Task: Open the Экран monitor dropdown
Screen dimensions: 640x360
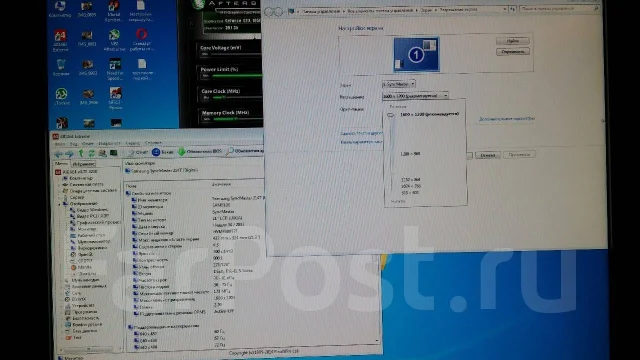Action: [398, 84]
